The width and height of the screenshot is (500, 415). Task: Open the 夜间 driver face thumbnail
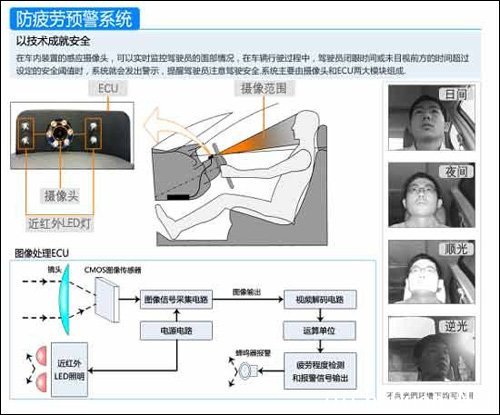(432, 195)
